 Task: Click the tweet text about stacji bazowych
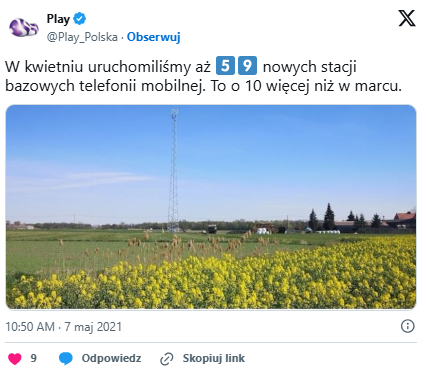pyautogui.click(x=204, y=76)
